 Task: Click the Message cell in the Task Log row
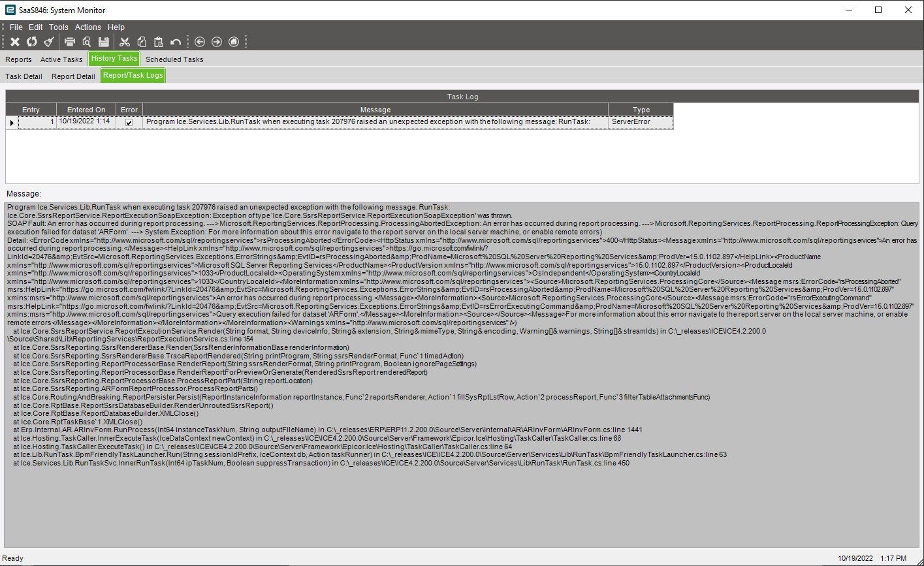(375, 122)
